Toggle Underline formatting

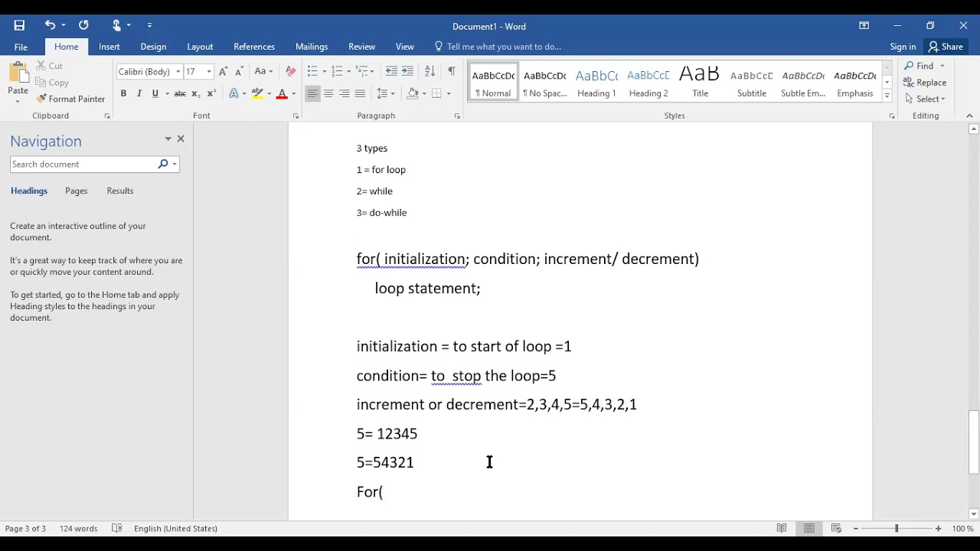(x=155, y=93)
